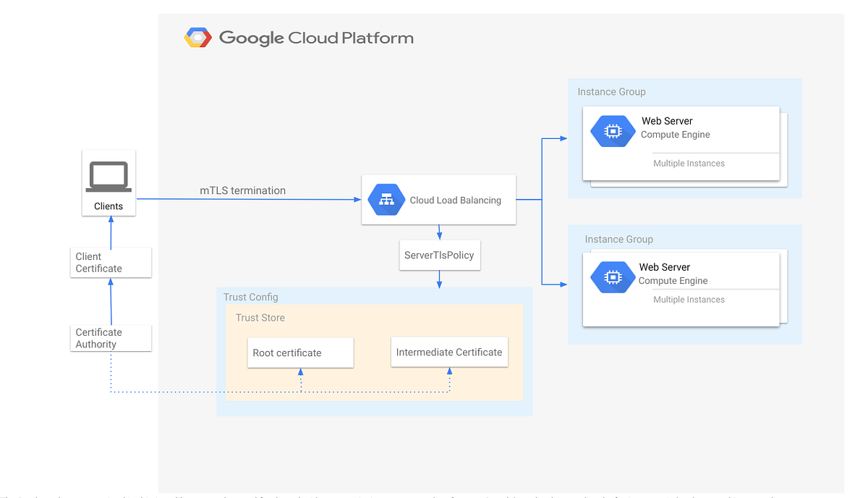Select the chip glyph in the upper Compute Engine icon
This screenshot has height=498, width=868.
[613, 131]
